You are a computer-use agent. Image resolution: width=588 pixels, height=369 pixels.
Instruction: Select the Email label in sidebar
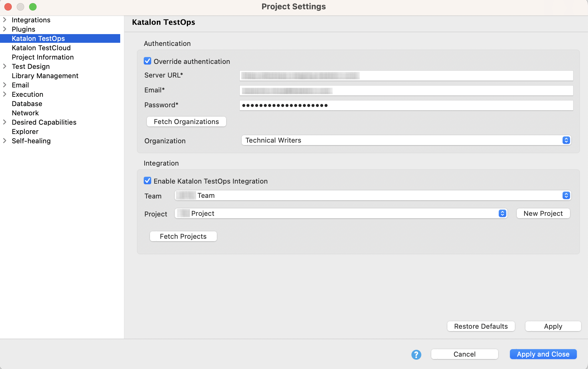tap(20, 85)
